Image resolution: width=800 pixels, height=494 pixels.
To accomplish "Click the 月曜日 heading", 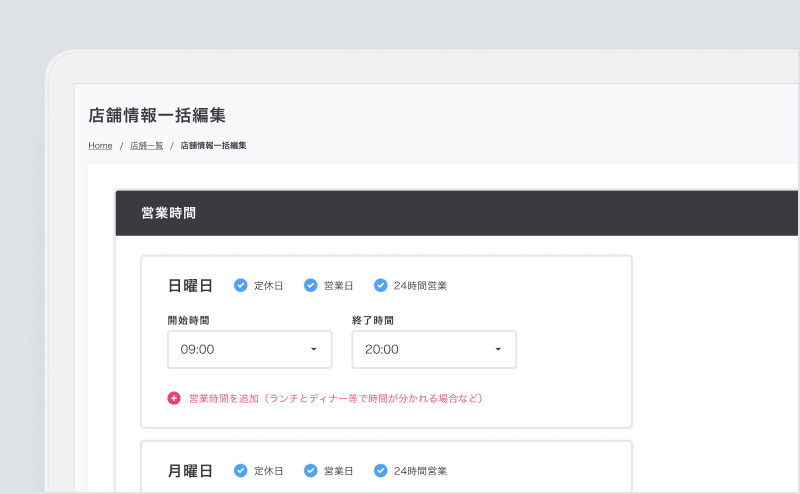I will tap(190, 471).
